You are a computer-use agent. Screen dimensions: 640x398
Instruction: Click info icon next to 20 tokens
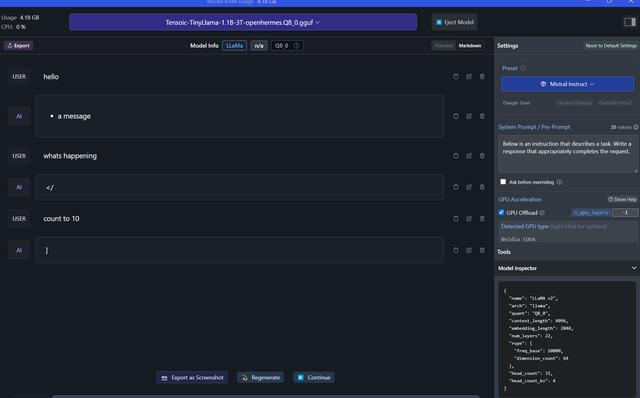pyautogui.click(x=636, y=127)
